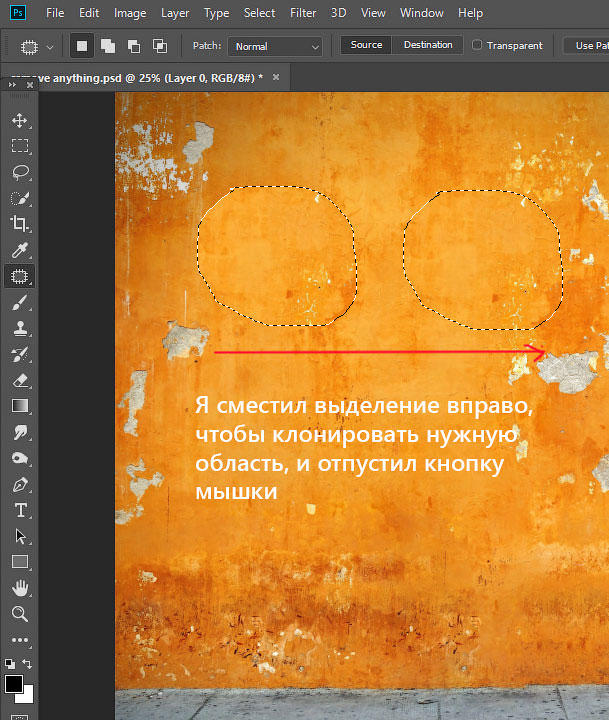Enable the Transparent checkbox
This screenshot has width=609, height=720.
477,45
